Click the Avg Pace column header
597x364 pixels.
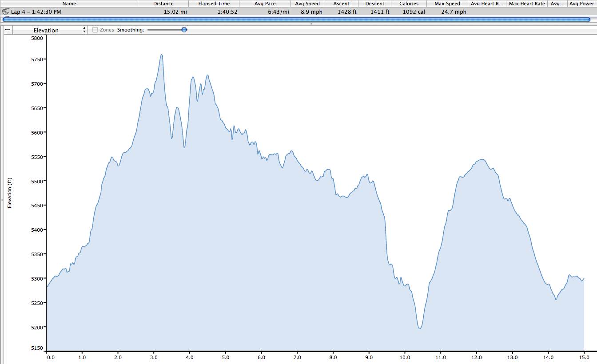[265, 4]
